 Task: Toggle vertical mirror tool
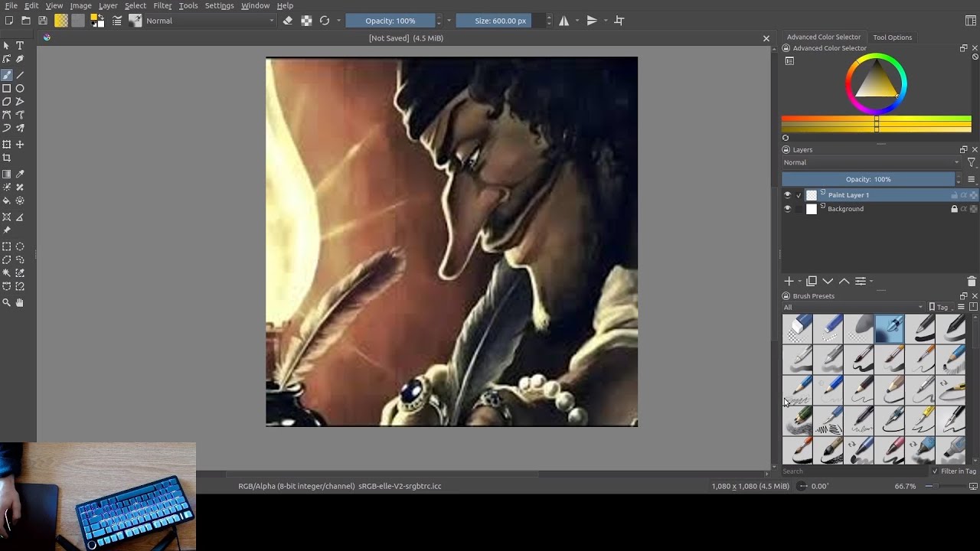(592, 21)
